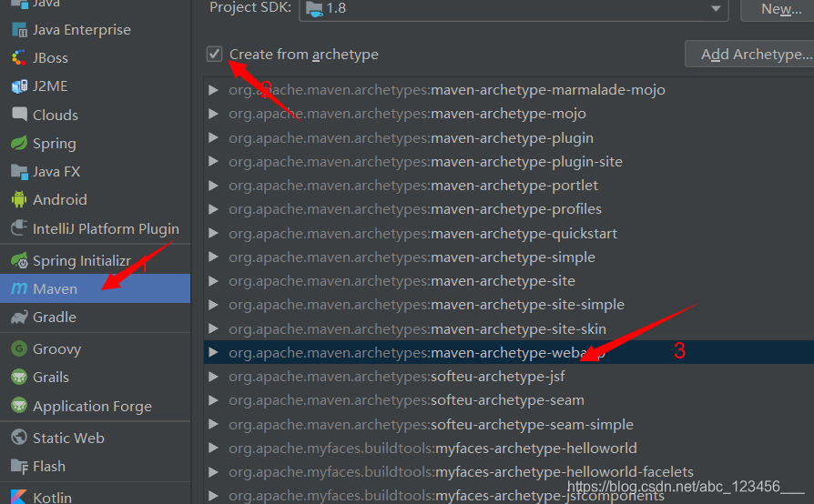
Task: Click the Groovy green G icon
Action: [19, 348]
